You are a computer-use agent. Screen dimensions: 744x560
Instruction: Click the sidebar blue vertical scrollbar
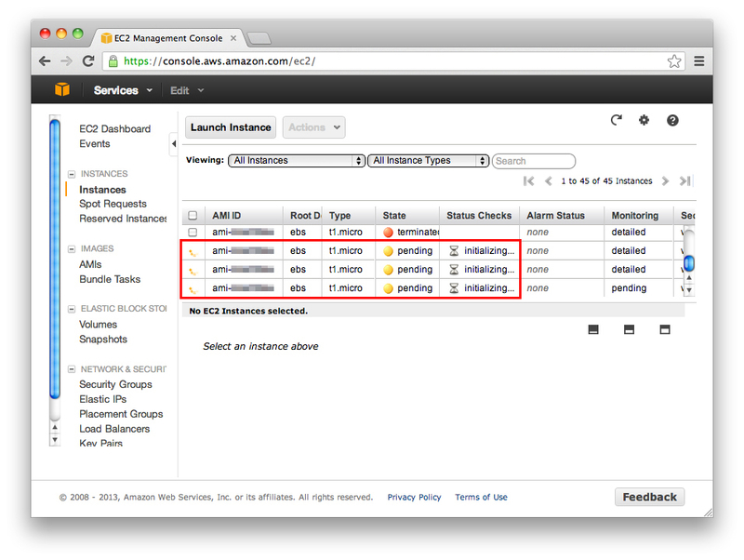click(55, 260)
